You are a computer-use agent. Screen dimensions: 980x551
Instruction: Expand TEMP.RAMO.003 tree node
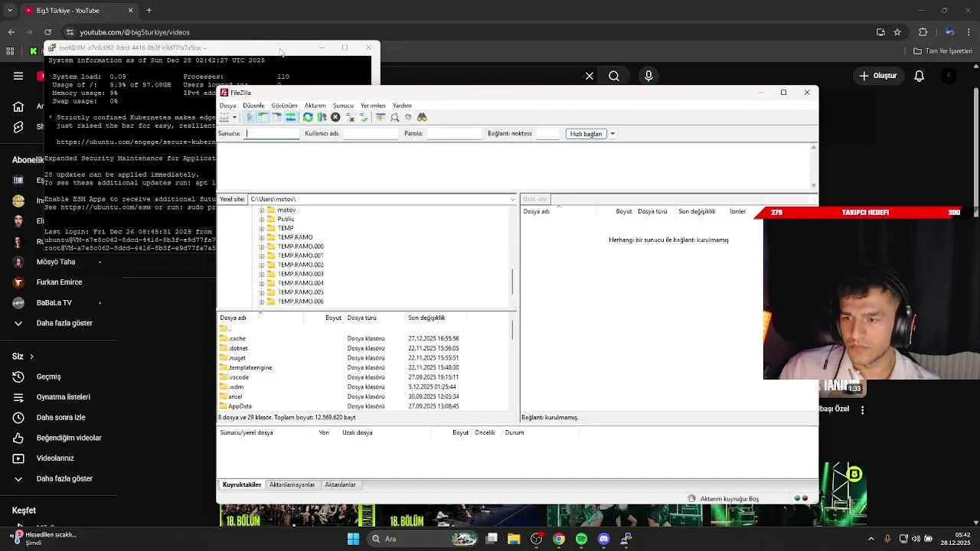pyautogui.click(x=262, y=274)
